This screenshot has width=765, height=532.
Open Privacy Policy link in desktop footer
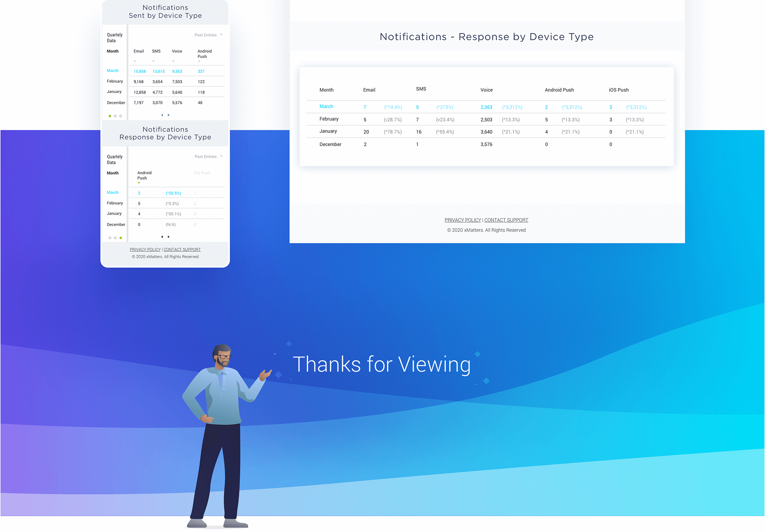click(463, 220)
